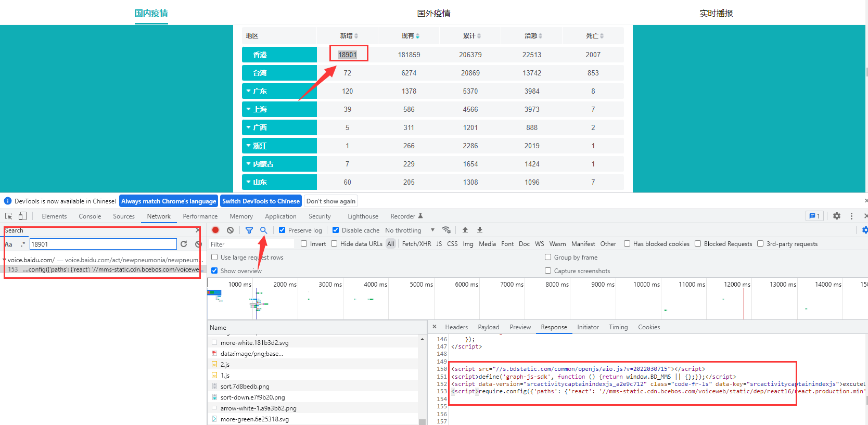Focus the network Filter input
Screen dimensions: 868x425
pyautogui.click(x=251, y=244)
